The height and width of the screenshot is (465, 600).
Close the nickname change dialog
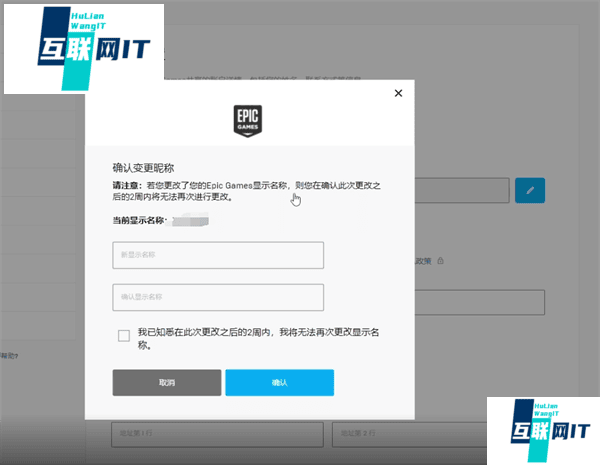[398, 93]
